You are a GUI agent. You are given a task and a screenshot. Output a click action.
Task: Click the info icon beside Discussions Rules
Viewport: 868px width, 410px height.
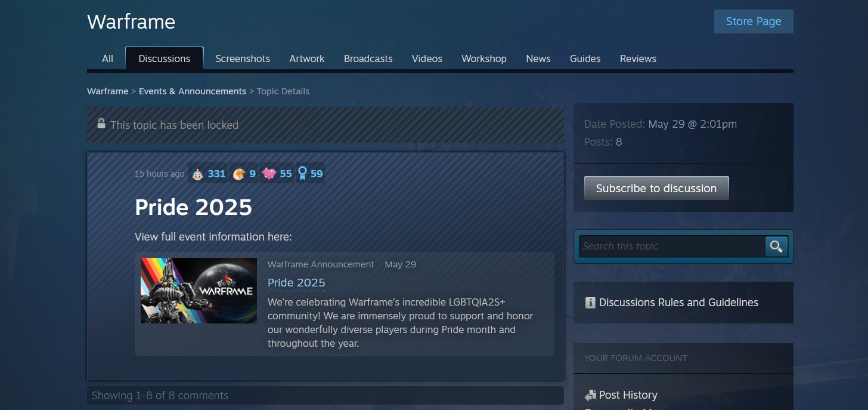[x=590, y=303]
